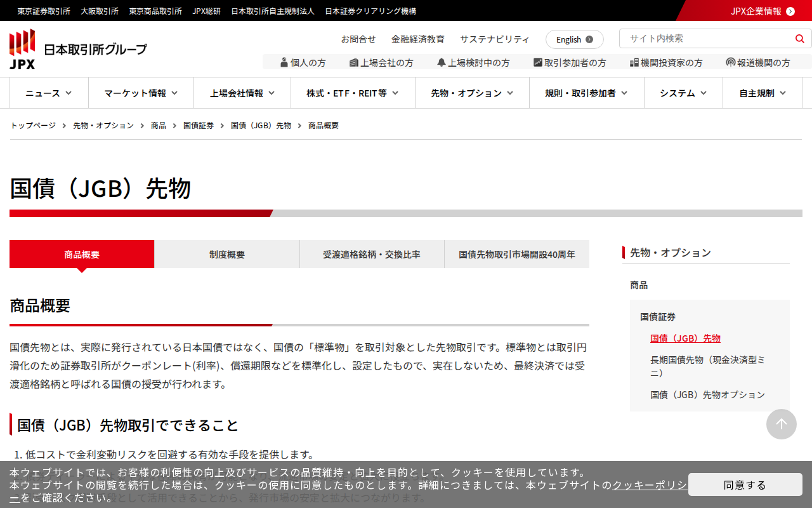
Task: Click the search magnifier icon
Action: [x=799, y=39]
